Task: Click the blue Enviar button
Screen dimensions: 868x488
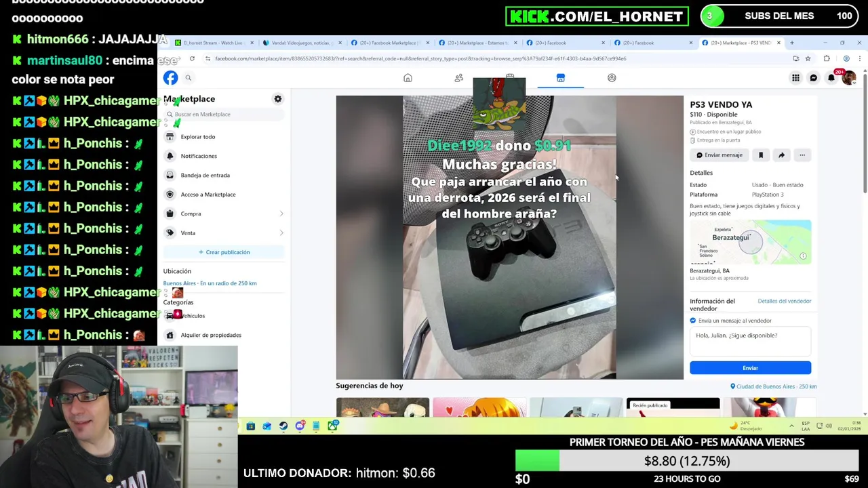Action: [x=750, y=368]
